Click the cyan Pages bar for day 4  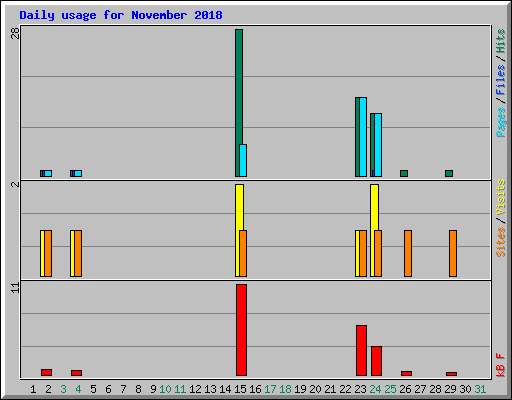(78, 173)
